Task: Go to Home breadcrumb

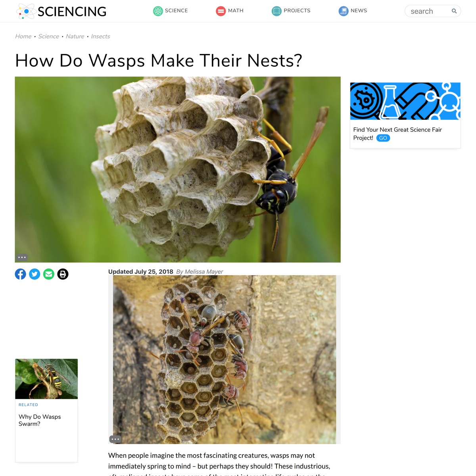Action: pyautogui.click(x=23, y=36)
